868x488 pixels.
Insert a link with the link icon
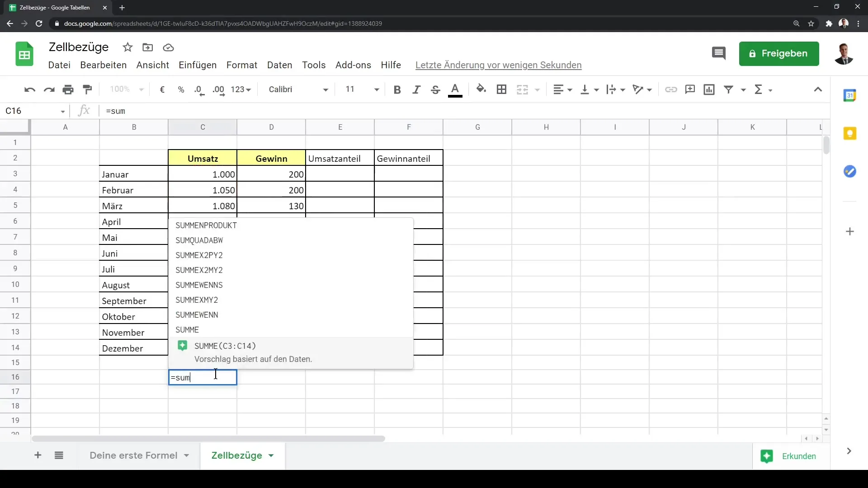(x=671, y=89)
